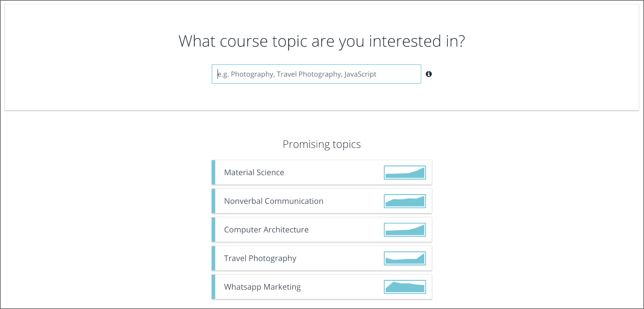View the Computer Architecture trend sparkline

(405, 230)
